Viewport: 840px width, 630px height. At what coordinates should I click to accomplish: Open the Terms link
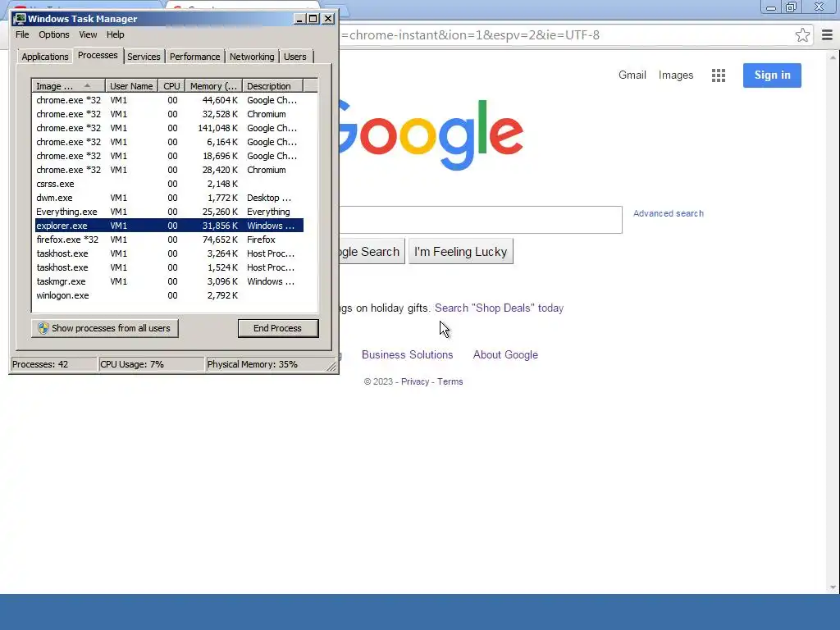[450, 381]
